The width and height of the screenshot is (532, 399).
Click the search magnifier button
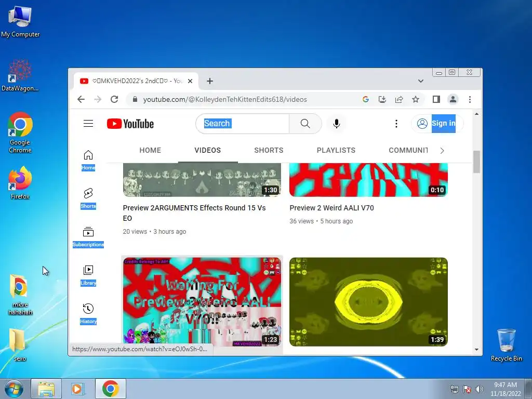coord(305,124)
